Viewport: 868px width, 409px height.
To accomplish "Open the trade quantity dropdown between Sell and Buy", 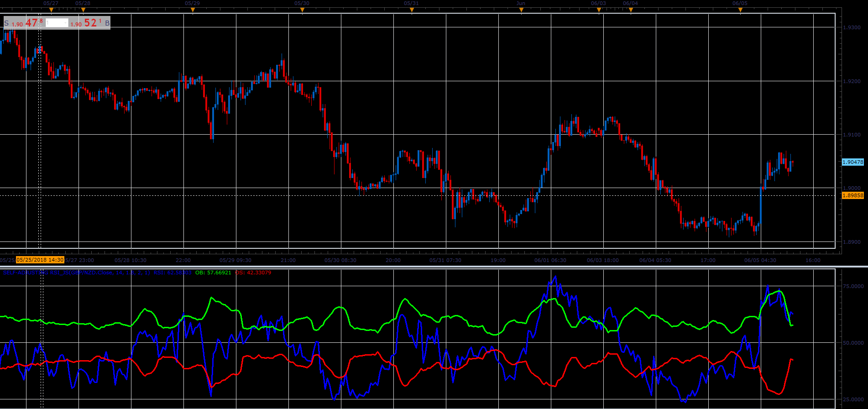I will pyautogui.click(x=57, y=23).
